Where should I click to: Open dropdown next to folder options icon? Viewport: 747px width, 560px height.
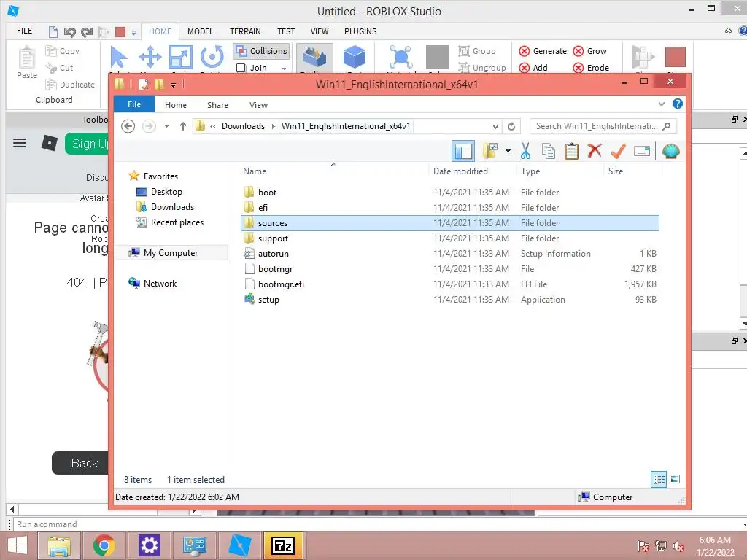(x=508, y=152)
